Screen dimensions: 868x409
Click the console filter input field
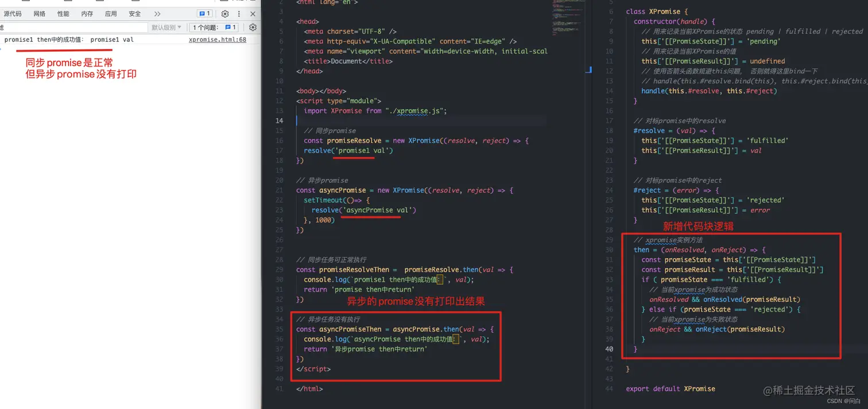[x=73, y=28]
